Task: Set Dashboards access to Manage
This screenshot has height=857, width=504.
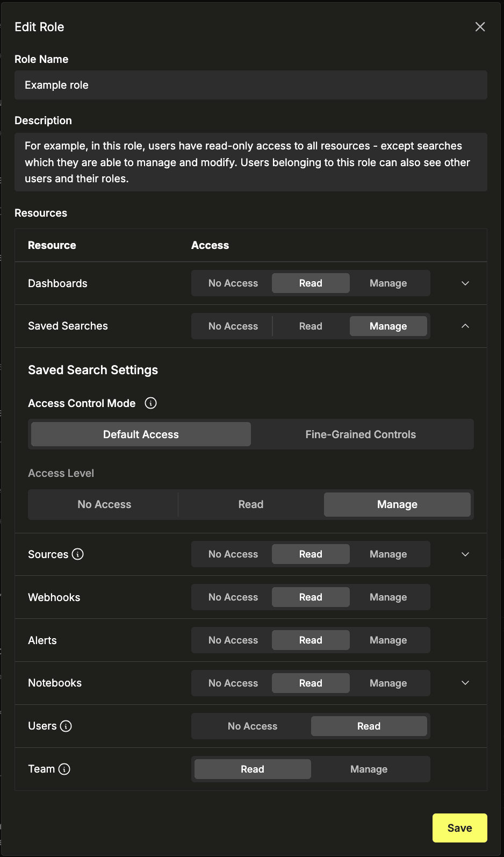Action: tap(388, 283)
